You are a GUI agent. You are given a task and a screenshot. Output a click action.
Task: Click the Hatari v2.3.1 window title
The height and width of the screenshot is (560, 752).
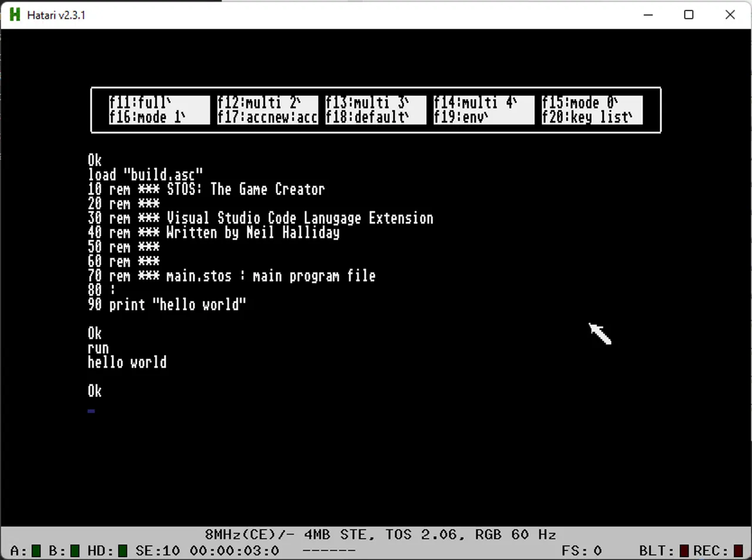[x=56, y=15]
